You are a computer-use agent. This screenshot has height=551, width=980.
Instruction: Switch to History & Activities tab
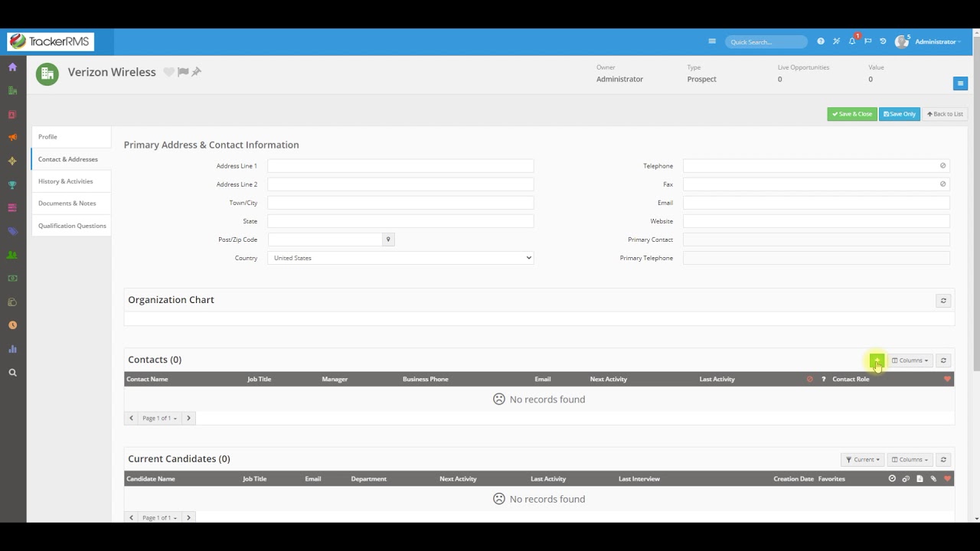pos(71,181)
